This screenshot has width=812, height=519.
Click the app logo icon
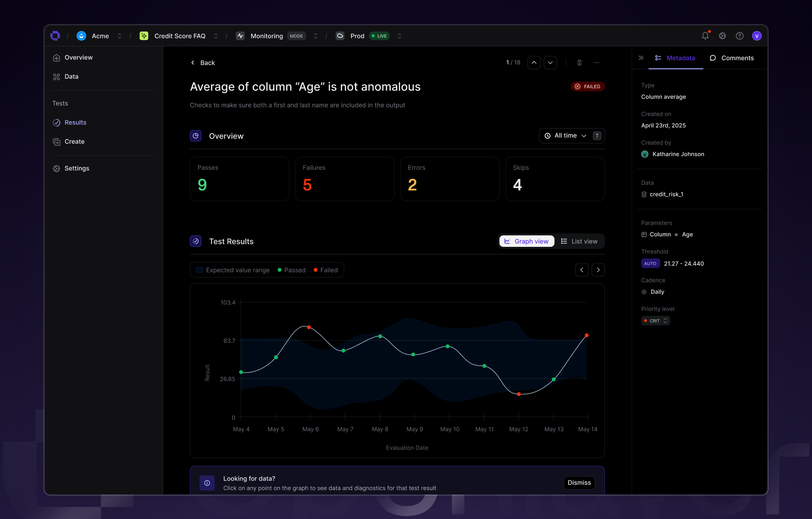tap(55, 36)
